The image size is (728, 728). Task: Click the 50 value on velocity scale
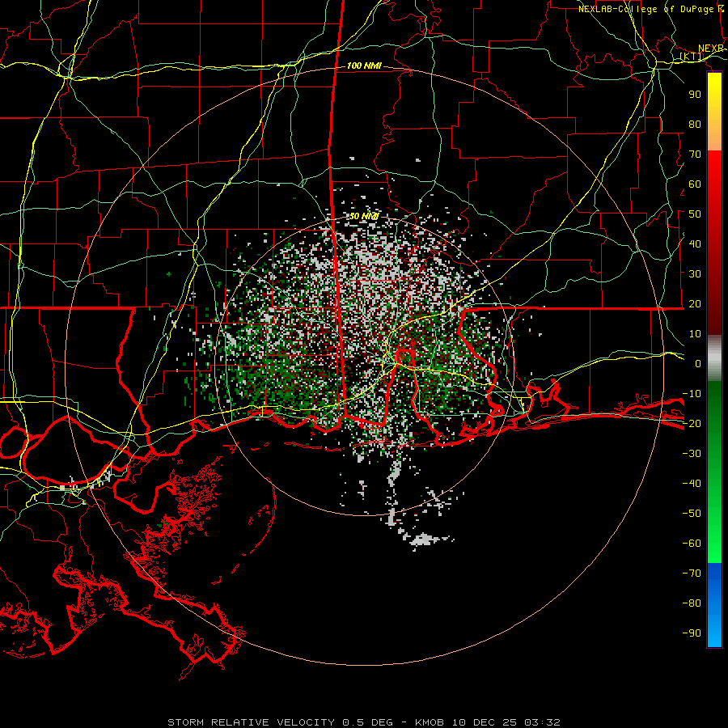tap(695, 214)
